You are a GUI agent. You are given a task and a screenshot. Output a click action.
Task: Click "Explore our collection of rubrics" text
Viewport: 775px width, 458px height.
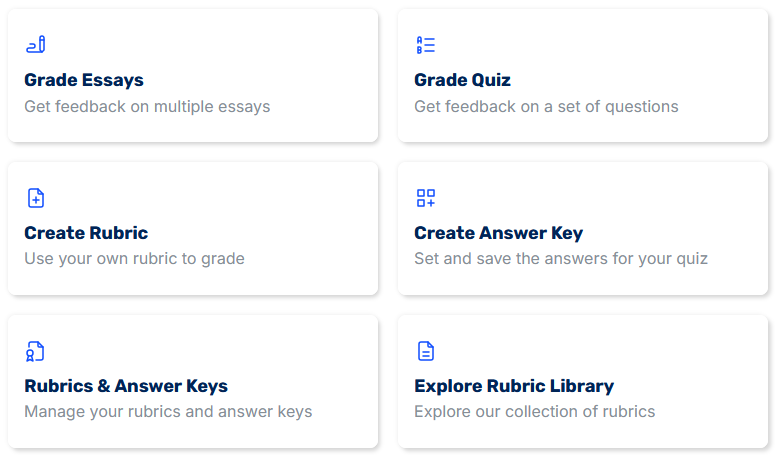point(534,411)
